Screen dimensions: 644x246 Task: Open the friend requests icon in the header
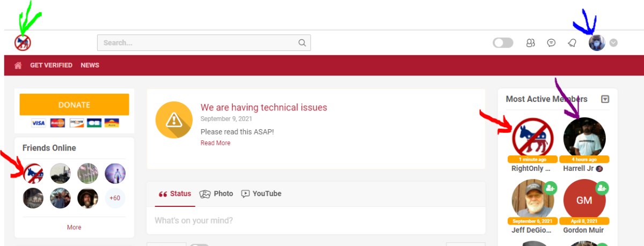(530, 43)
